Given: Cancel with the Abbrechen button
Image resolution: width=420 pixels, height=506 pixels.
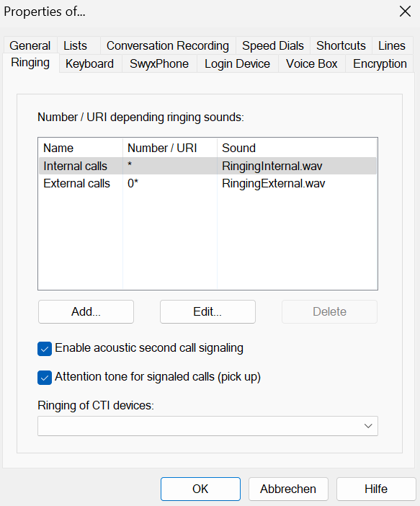Looking at the screenshot, I should (288, 489).
